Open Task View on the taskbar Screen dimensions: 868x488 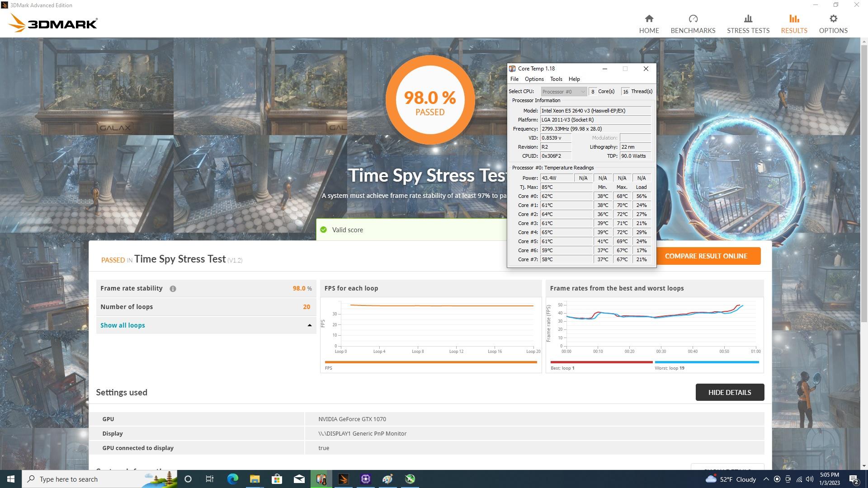[x=210, y=479]
